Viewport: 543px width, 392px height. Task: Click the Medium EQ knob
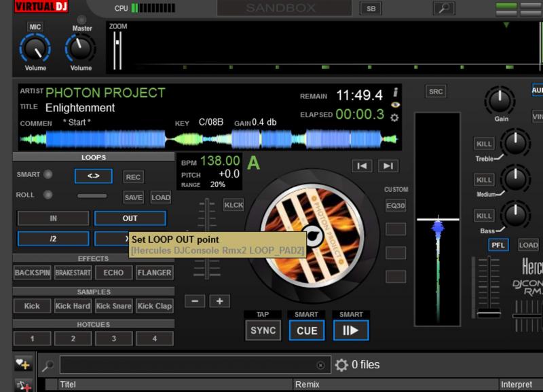point(516,178)
